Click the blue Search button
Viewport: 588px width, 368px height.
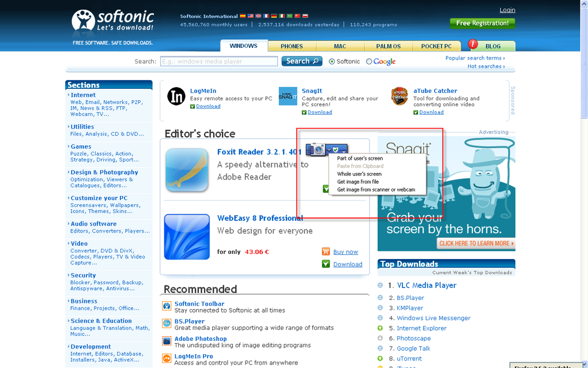click(302, 61)
